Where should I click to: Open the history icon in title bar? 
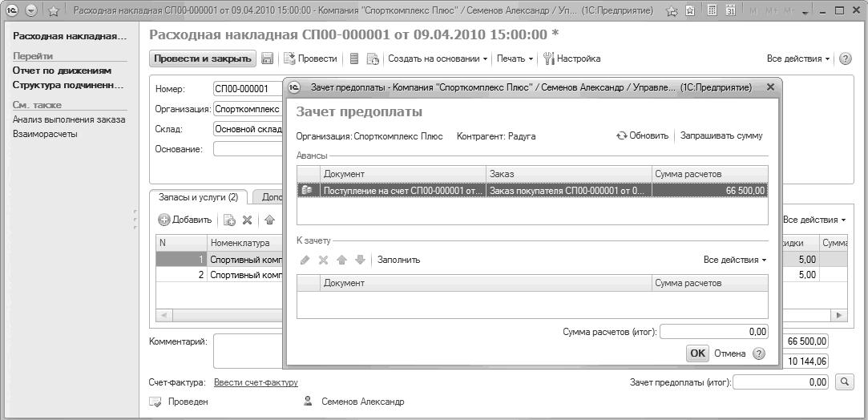[690, 10]
